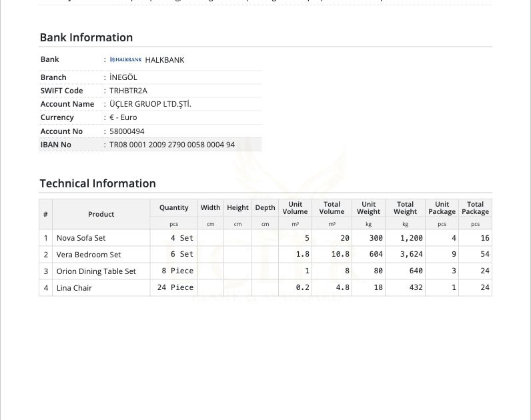Click total package 54 for Vera Bedroom
This screenshot has width=531, height=420.
click(x=485, y=254)
